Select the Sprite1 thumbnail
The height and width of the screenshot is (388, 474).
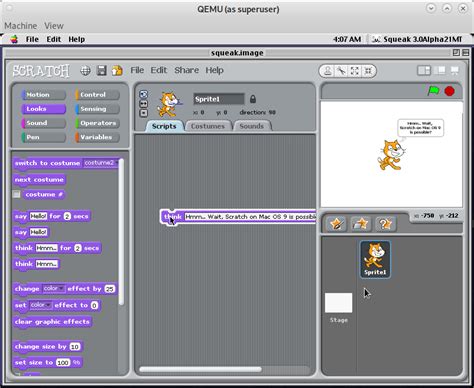pyautogui.click(x=375, y=259)
